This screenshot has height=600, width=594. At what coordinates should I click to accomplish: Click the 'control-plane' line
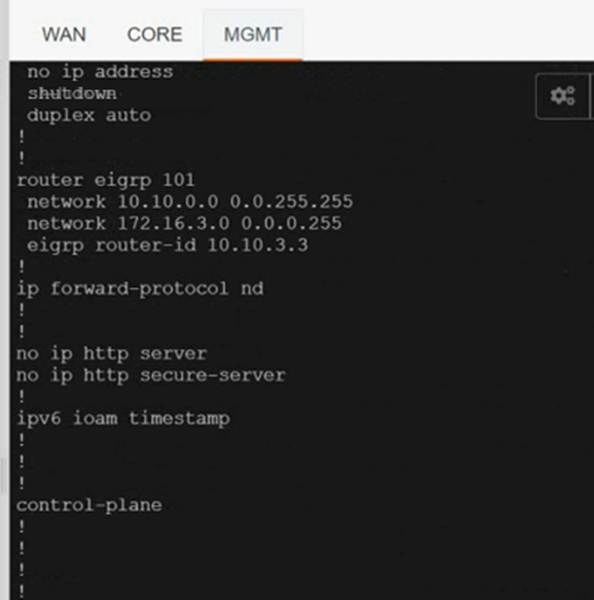point(89,505)
